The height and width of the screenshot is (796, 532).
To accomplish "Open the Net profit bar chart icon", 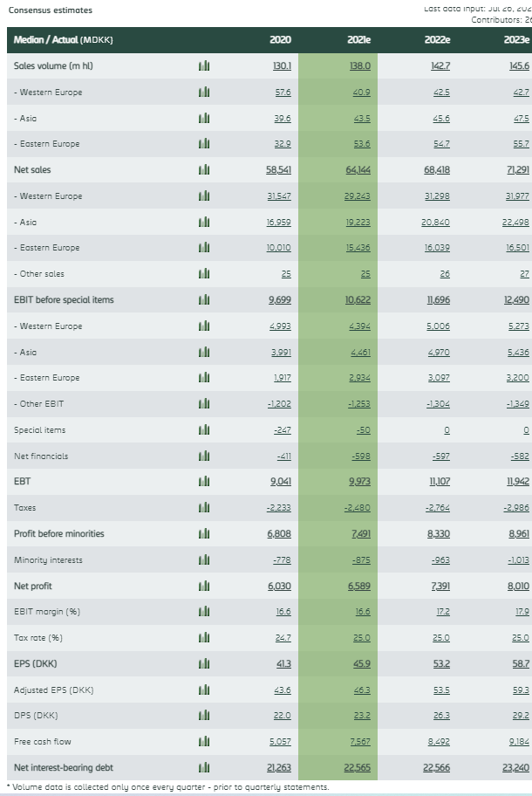I will 204,586.
